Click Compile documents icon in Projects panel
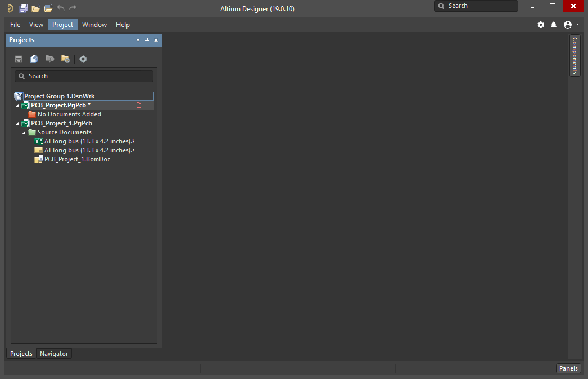This screenshot has width=588, height=379. pyautogui.click(x=34, y=59)
